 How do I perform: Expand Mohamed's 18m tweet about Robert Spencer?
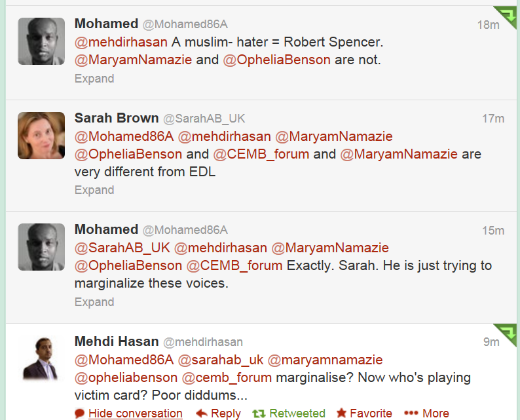94,79
